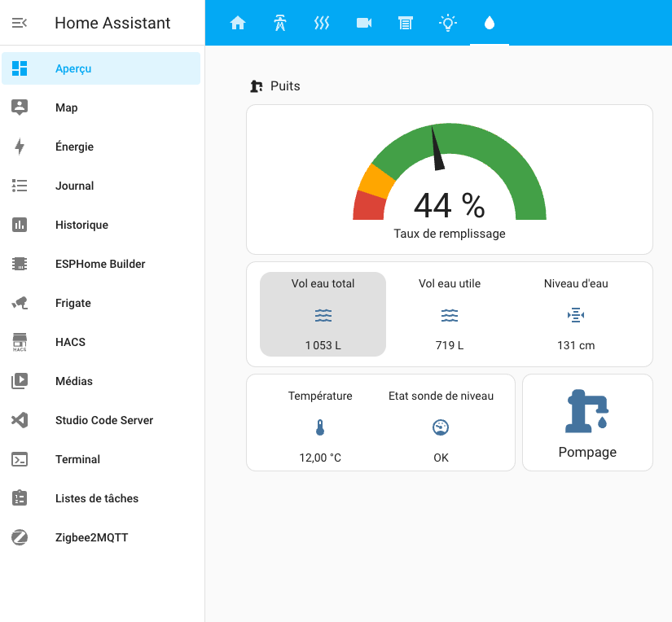672x622 pixels.
Task: Select the water drop tab
Action: [490, 23]
